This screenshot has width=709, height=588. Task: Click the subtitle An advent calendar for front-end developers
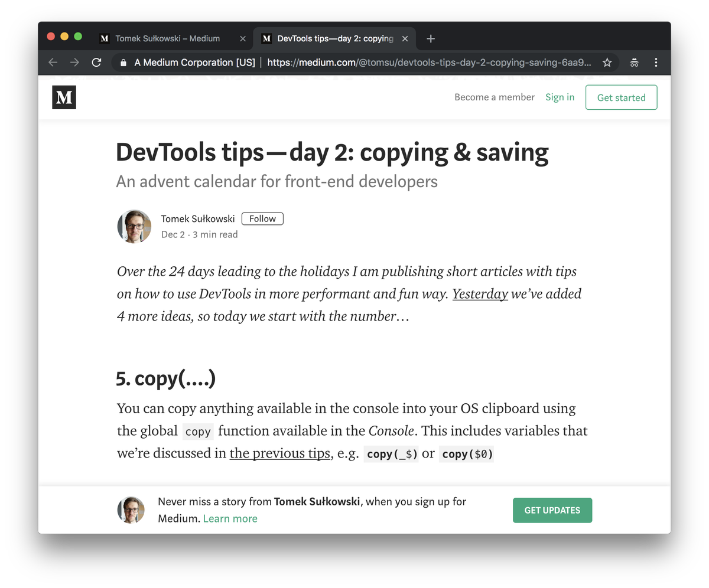tap(277, 181)
